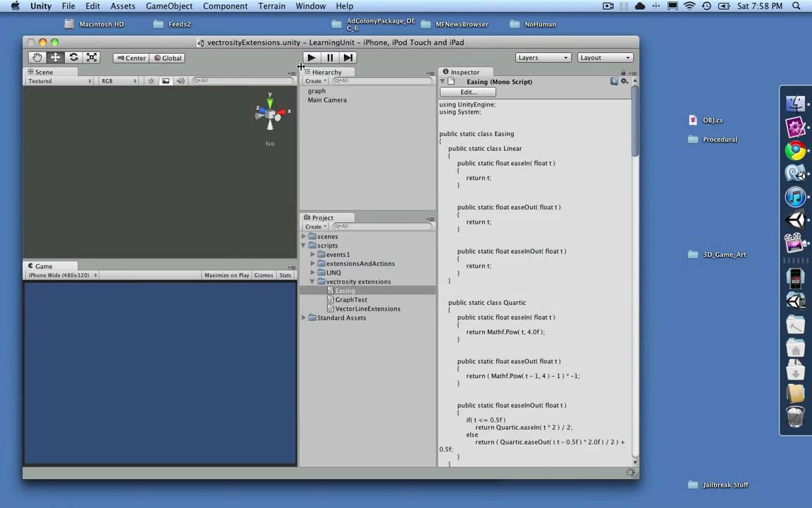Open Google Chrome from Dock
Viewport: 812px width, 508px height.
click(795, 152)
